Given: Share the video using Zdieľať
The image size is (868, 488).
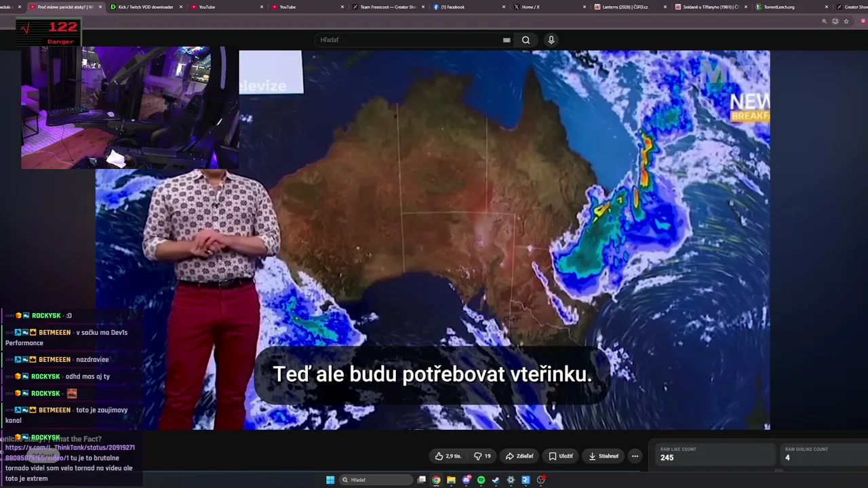Looking at the screenshot, I should 519,456.
